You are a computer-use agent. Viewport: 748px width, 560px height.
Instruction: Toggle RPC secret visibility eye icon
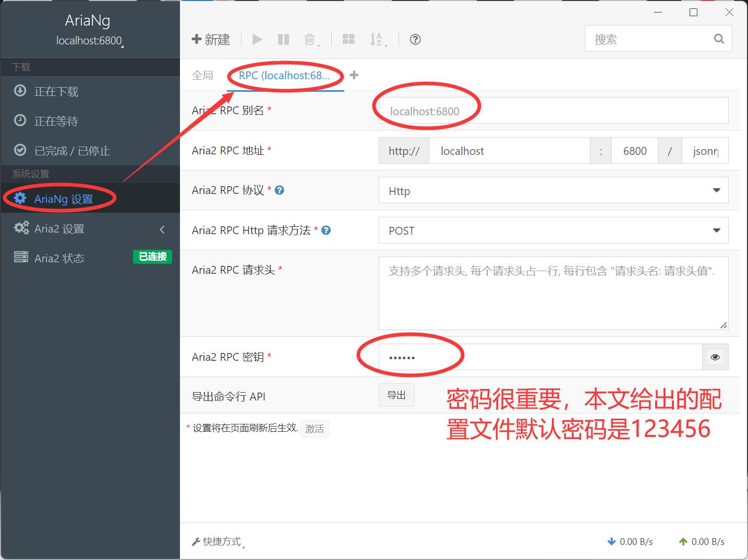(x=715, y=357)
